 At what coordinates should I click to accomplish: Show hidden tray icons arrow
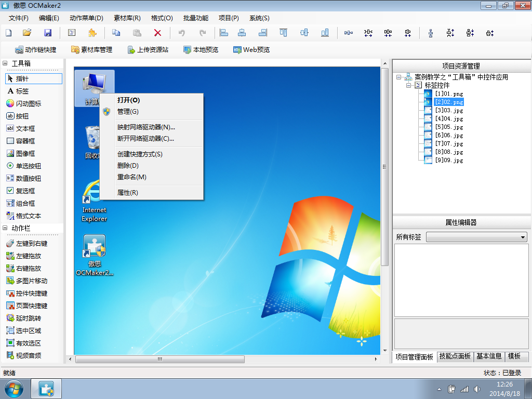(x=439, y=389)
